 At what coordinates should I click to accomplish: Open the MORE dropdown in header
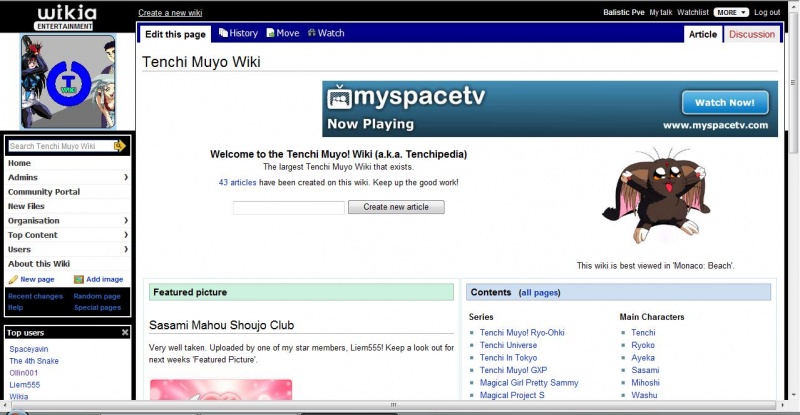tap(730, 12)
